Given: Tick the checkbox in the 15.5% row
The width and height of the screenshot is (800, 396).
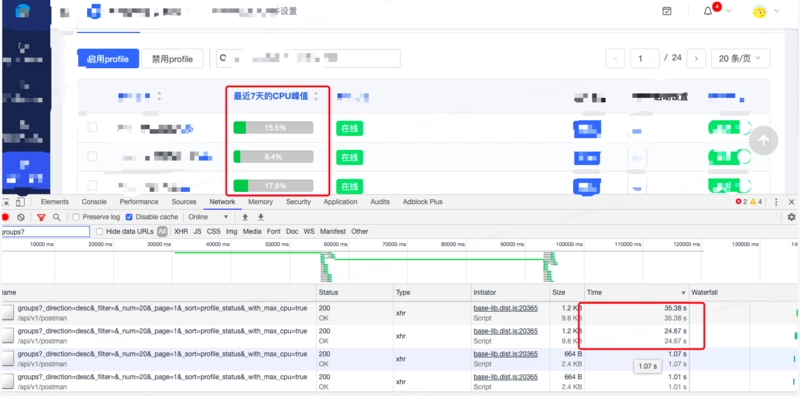Looking at the screenshot, I should click(x=92, y=127).
